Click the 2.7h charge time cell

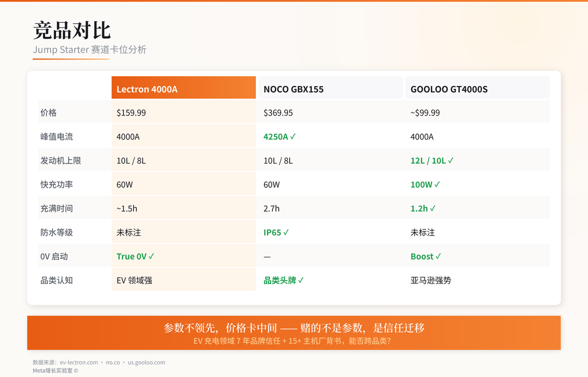(331, 208)
